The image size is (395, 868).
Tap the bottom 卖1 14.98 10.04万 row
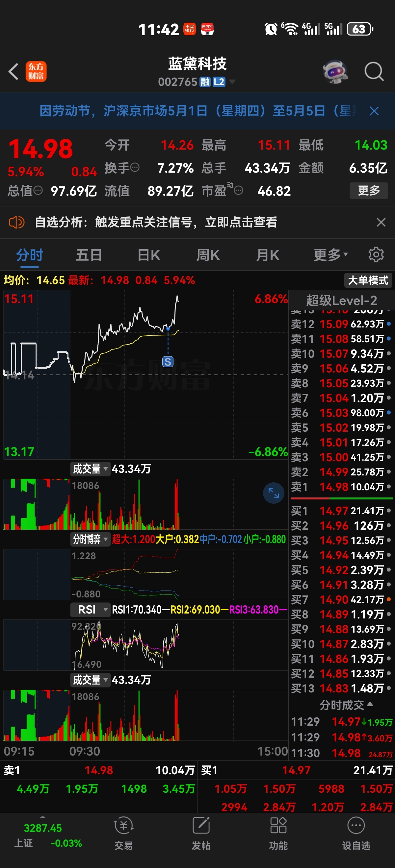[x=99, y=770]
